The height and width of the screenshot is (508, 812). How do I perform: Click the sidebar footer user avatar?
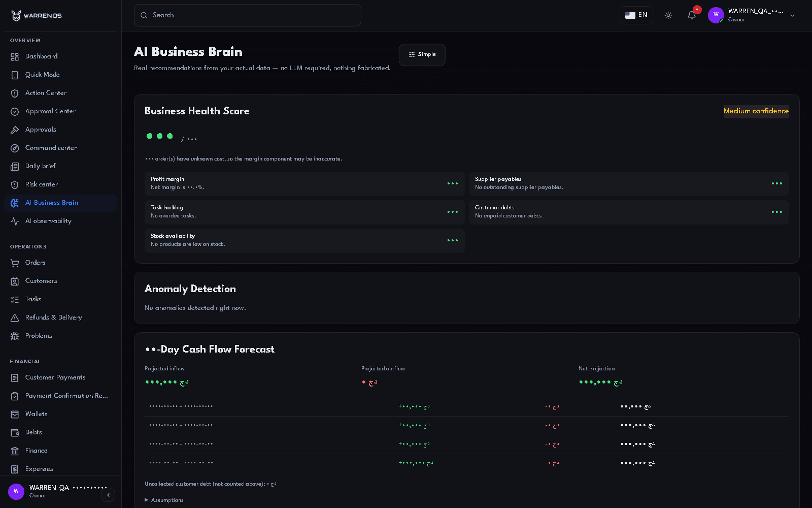[16, 491]
